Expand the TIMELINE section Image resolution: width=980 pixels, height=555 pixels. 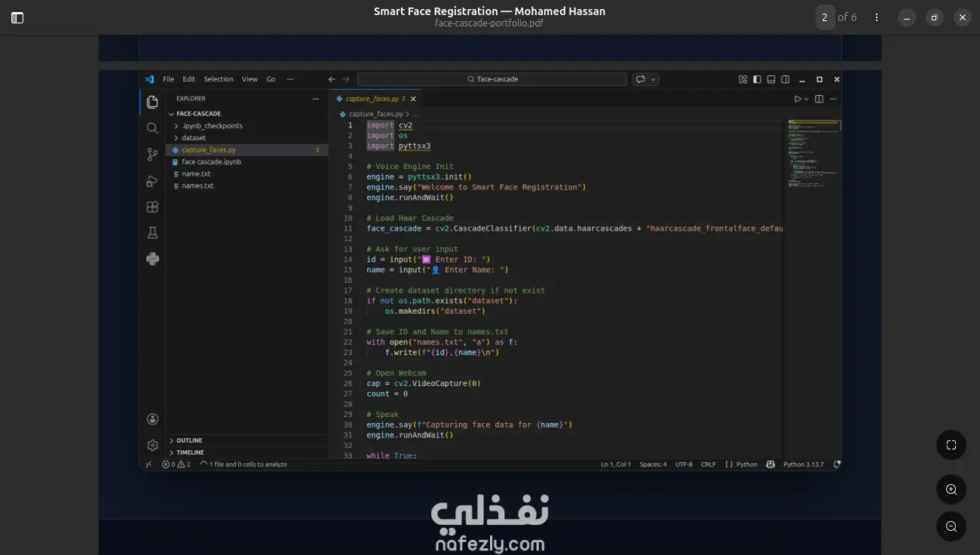[247, 452]
